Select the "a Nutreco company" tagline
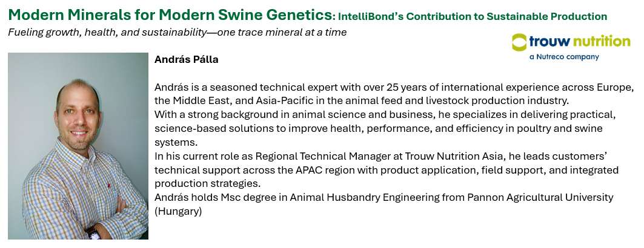The image size is (644, 248). [563, 57]
